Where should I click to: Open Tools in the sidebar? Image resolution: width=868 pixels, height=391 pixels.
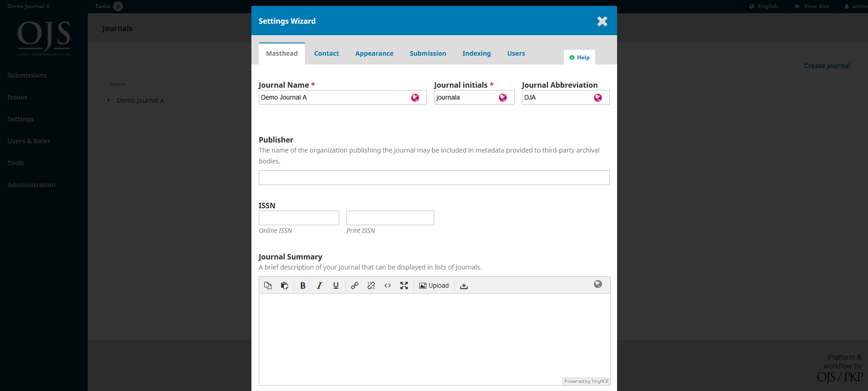coord(16,163)
